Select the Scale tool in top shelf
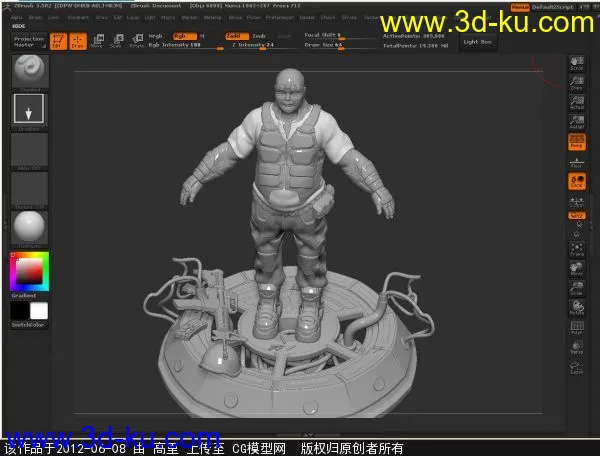The width and height of the screenshot is (600, 456). [116, 41]
